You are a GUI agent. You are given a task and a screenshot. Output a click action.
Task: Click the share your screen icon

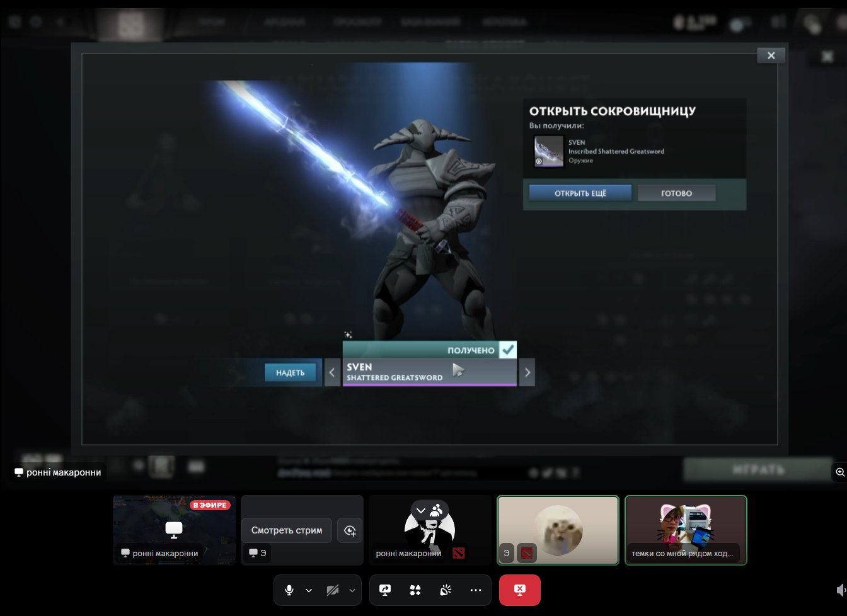pos(385,590)
